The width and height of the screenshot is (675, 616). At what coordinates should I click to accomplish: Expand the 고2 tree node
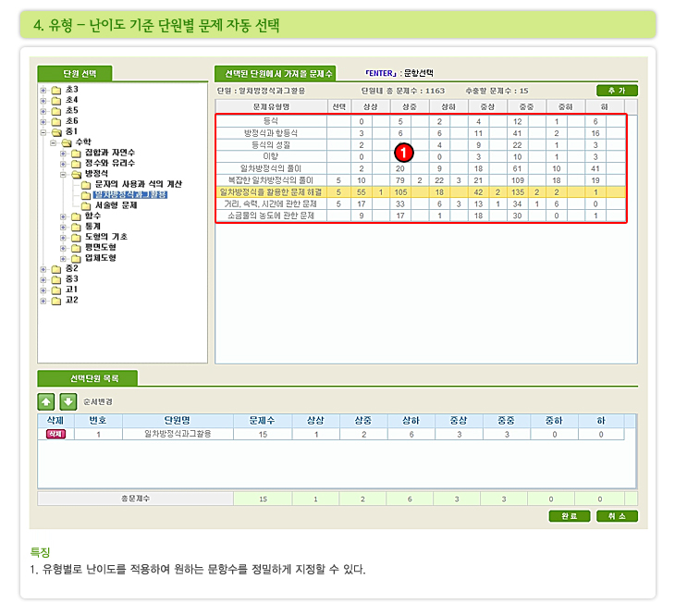[43, 301]
